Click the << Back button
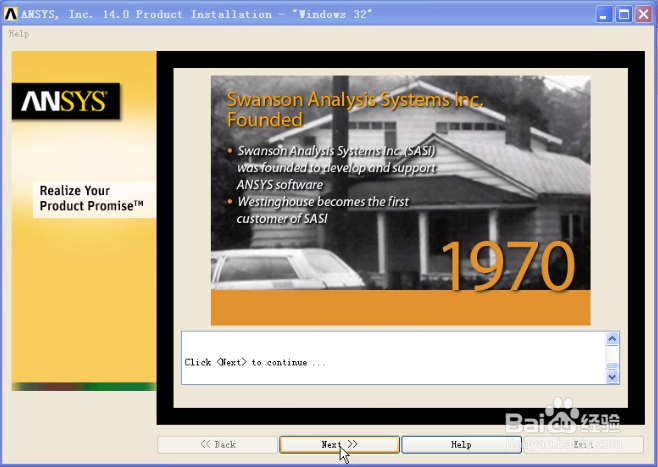Image resolution: width=658 pixels, height=467 pixels. (217, 444)
